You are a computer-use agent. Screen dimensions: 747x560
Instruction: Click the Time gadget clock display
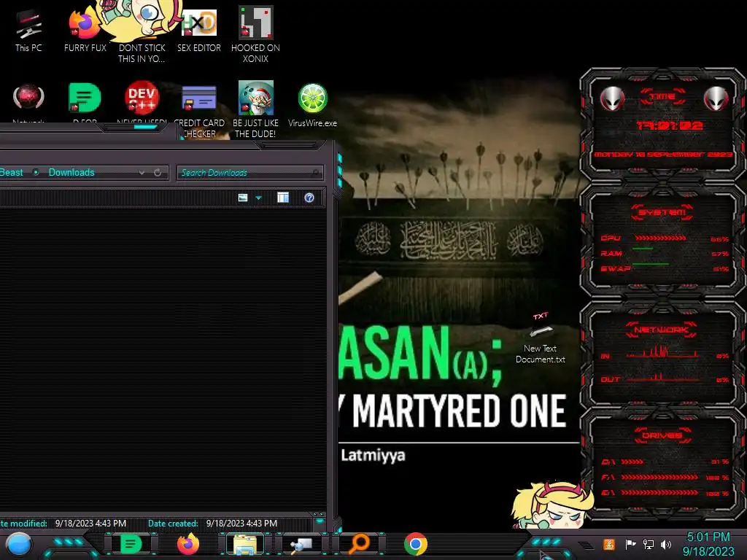tap(670, 125)
